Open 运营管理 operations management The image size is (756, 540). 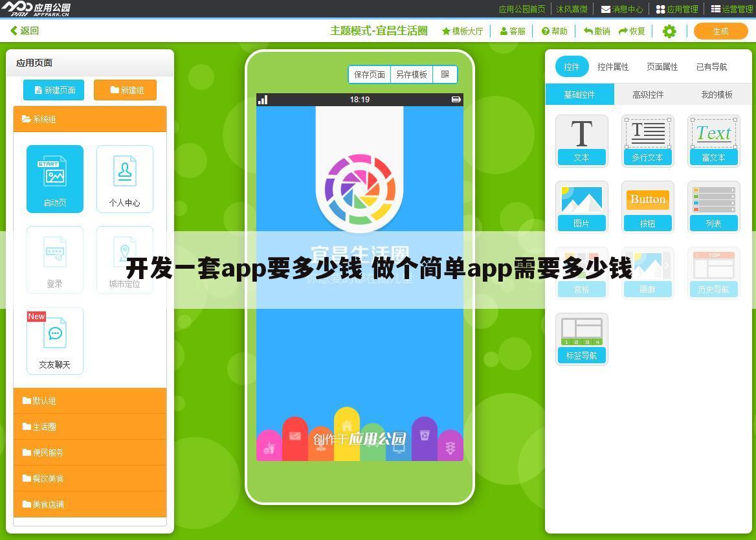coord(732,9)
